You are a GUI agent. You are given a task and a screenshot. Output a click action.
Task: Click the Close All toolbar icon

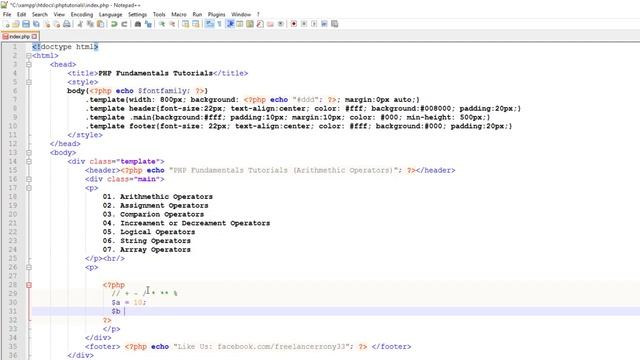(x=57, y=24)
